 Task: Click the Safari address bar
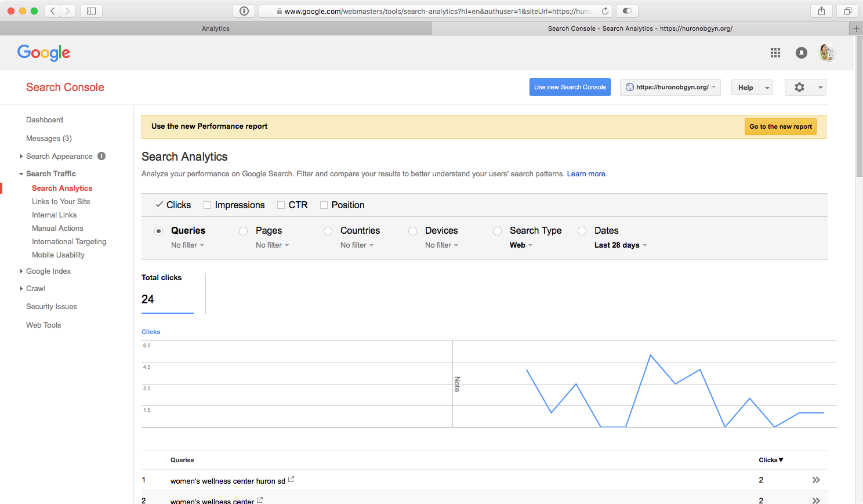(435, 11)
